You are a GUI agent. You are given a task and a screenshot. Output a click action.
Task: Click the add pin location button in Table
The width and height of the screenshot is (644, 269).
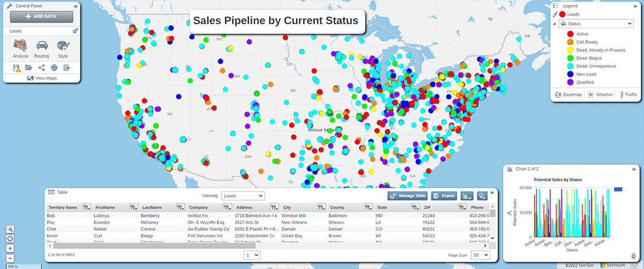pyautogui.click(x=482, y=196)
